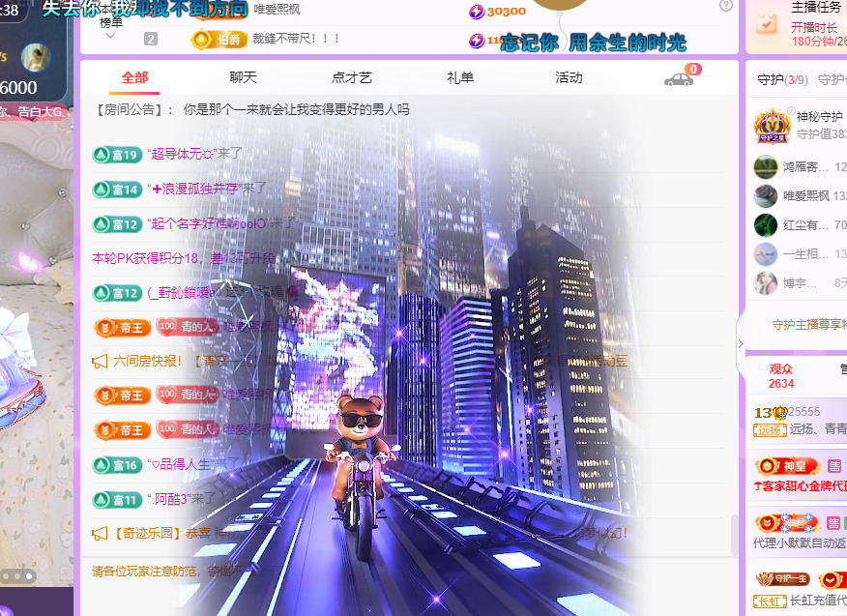
Task: Click the 房间公告 announcement text
Action: point(296,109)
